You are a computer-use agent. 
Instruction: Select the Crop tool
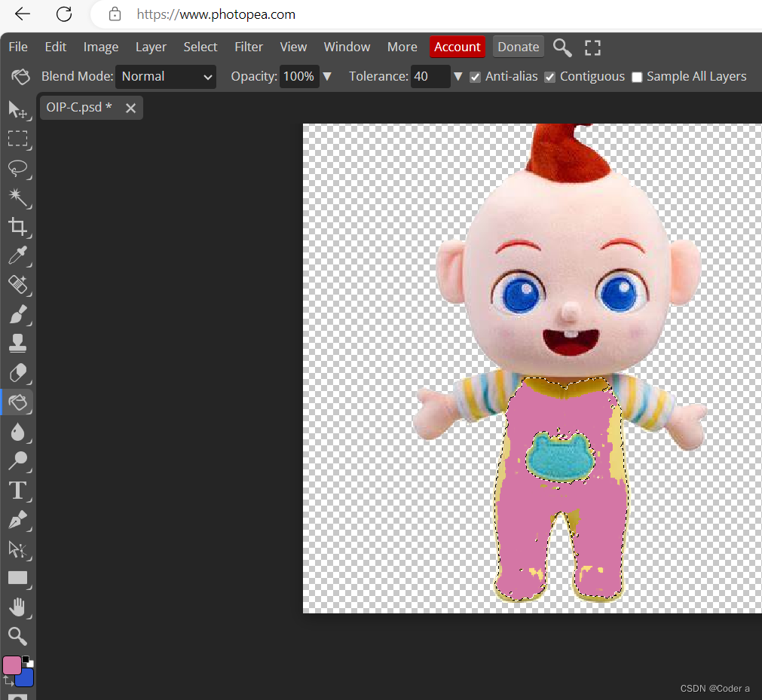[x=18, y=226]
